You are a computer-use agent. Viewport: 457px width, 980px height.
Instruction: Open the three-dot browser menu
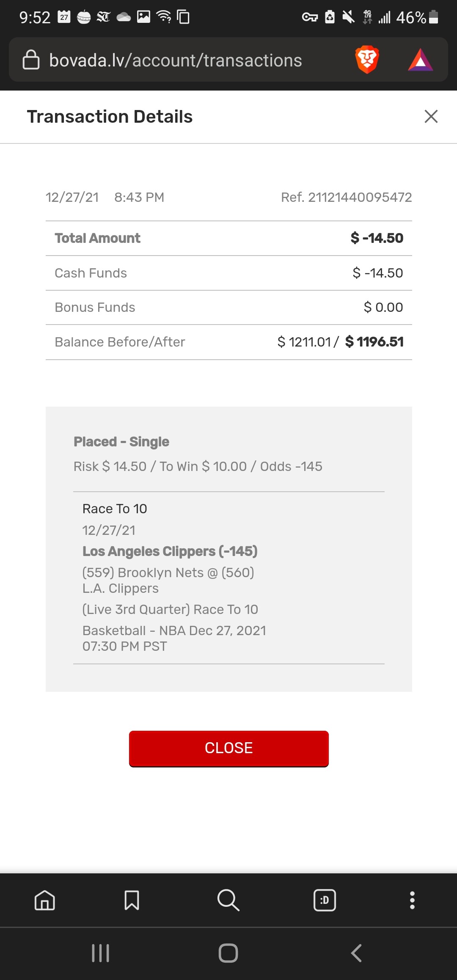click(412, 900)
